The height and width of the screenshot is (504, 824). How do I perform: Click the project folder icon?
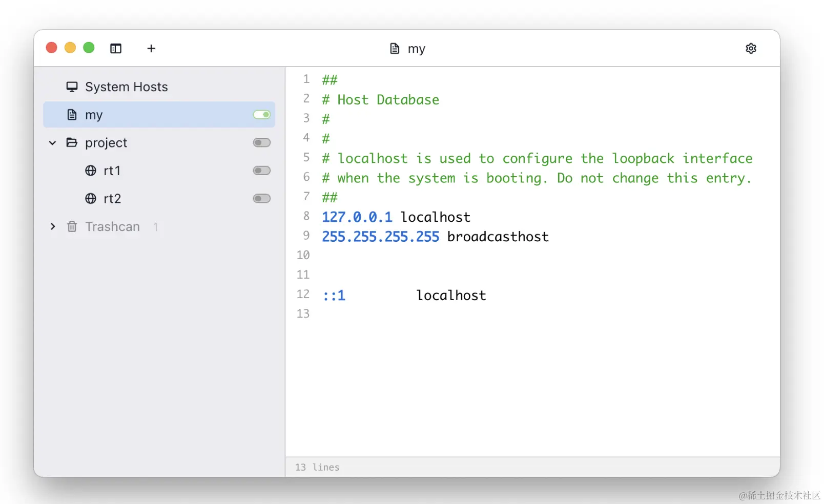point(72,142)
